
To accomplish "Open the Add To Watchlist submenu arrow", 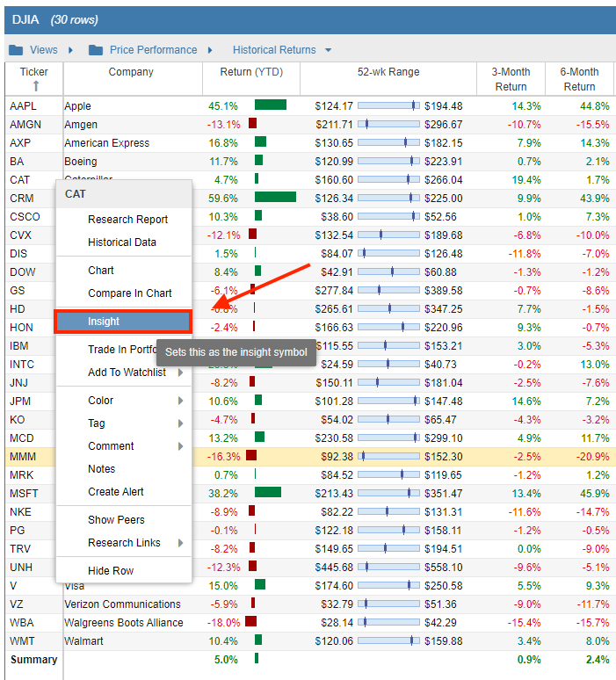I will click(x=180, y=373).
